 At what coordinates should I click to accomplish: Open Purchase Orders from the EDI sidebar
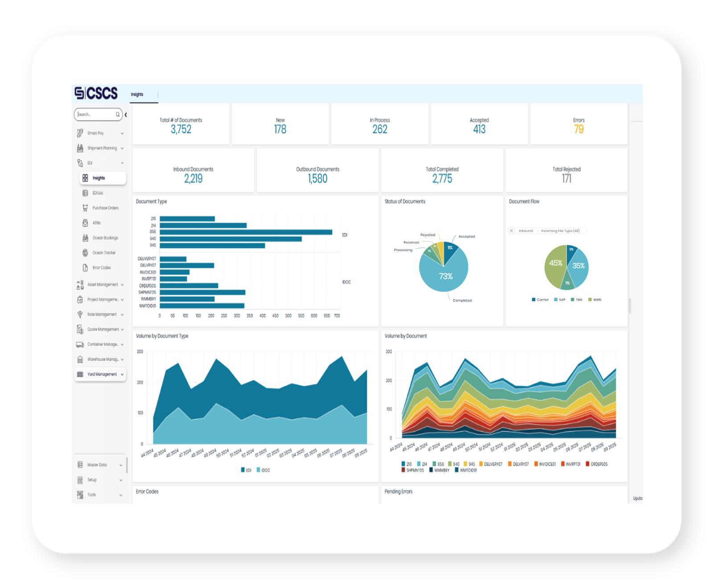coord(105,208)
